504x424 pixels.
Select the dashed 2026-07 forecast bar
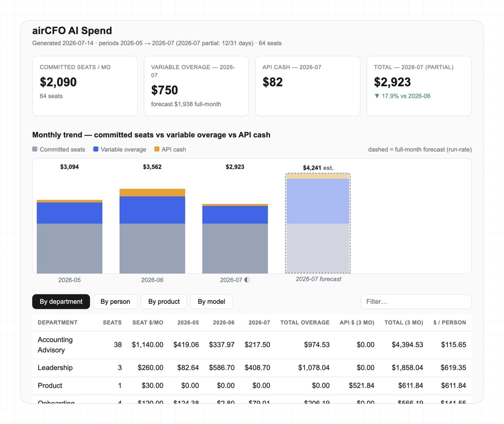[318, 223]
